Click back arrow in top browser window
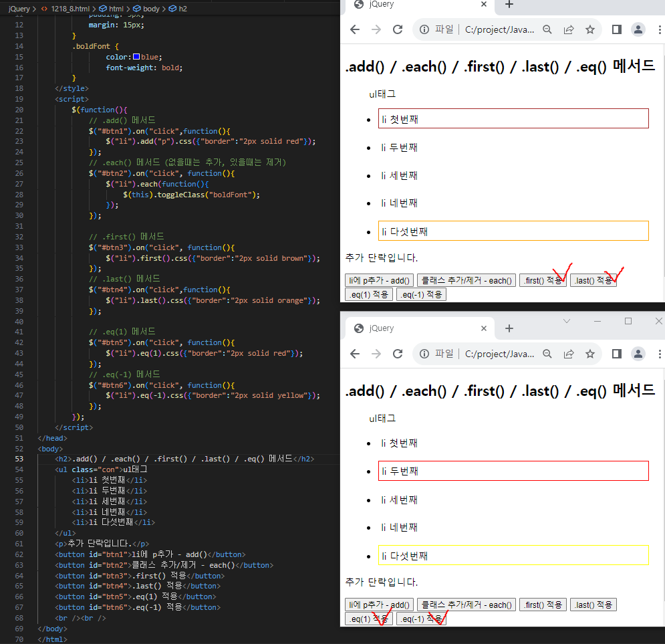665x644 pixels. click(355, 29)
